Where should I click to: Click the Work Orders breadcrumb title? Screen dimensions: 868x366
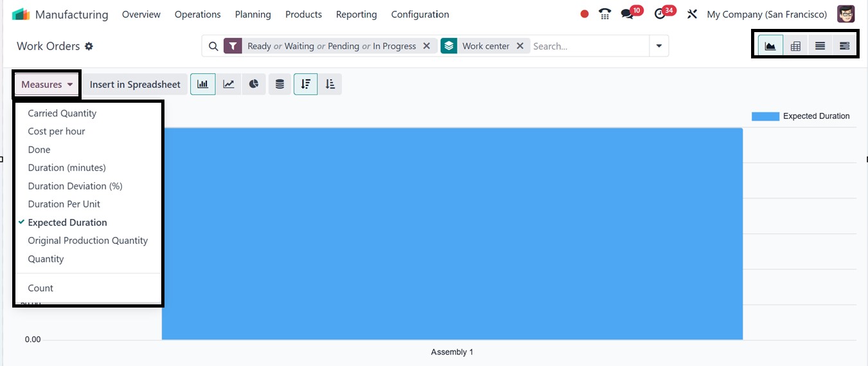click(48, 46)
